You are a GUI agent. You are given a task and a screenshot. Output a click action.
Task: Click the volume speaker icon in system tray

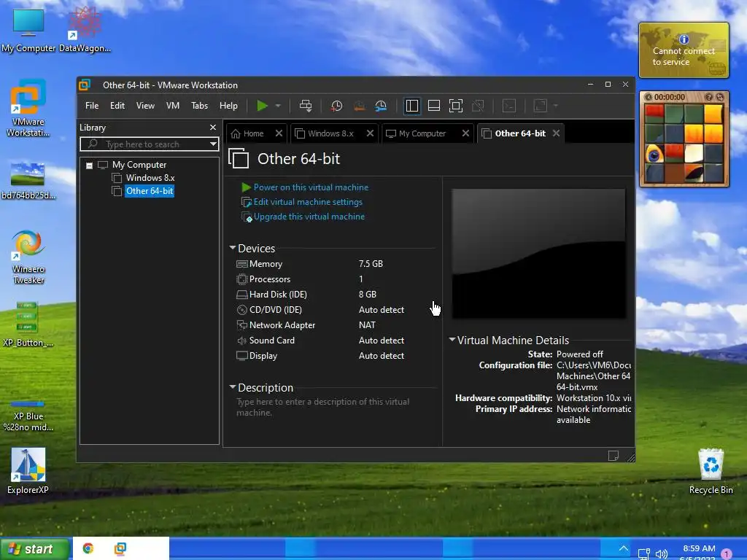tap(661, 554)
